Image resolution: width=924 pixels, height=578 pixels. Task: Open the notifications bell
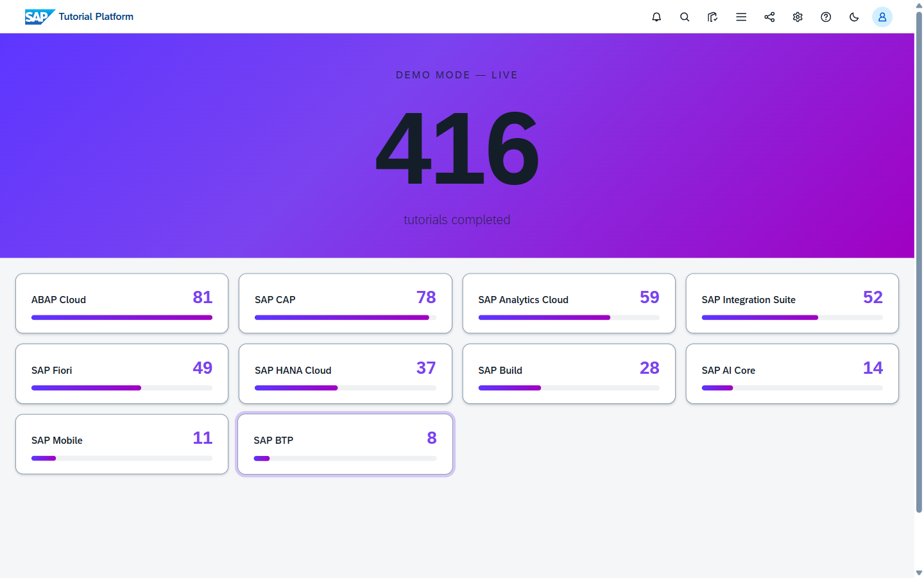pos(656,17)
